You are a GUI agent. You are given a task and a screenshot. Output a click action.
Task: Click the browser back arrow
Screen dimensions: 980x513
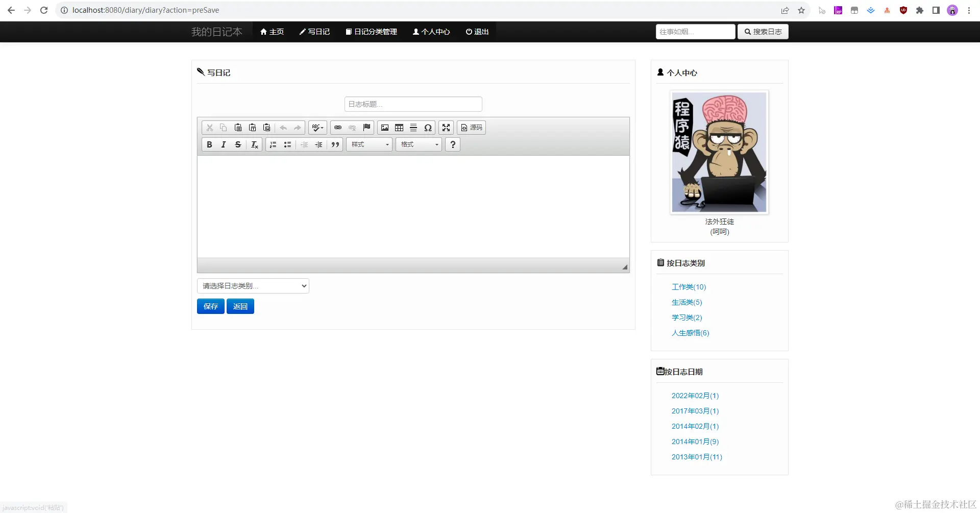(11, 10)
